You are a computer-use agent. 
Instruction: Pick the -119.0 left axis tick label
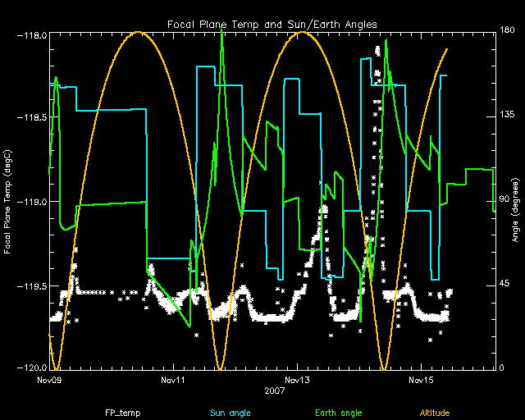tap(33, 202)
